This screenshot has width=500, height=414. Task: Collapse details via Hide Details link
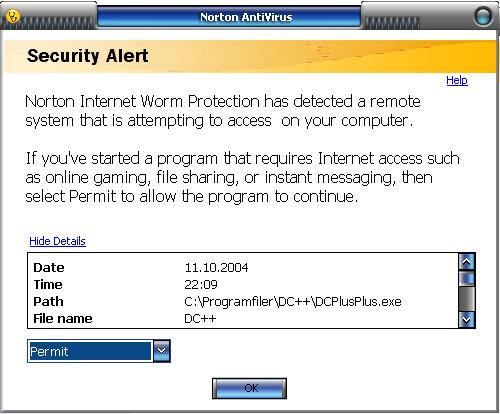57,241
